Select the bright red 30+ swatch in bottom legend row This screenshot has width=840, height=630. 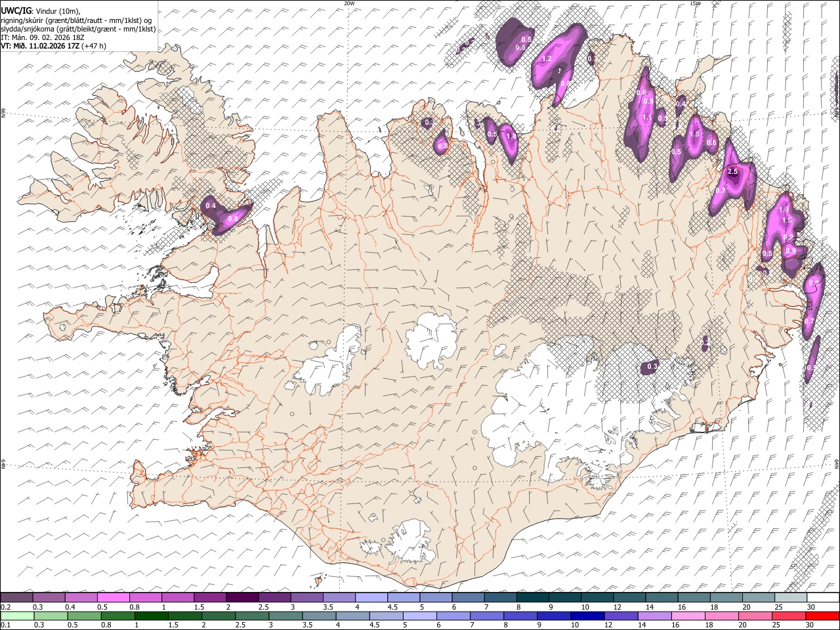pos(822,616)
